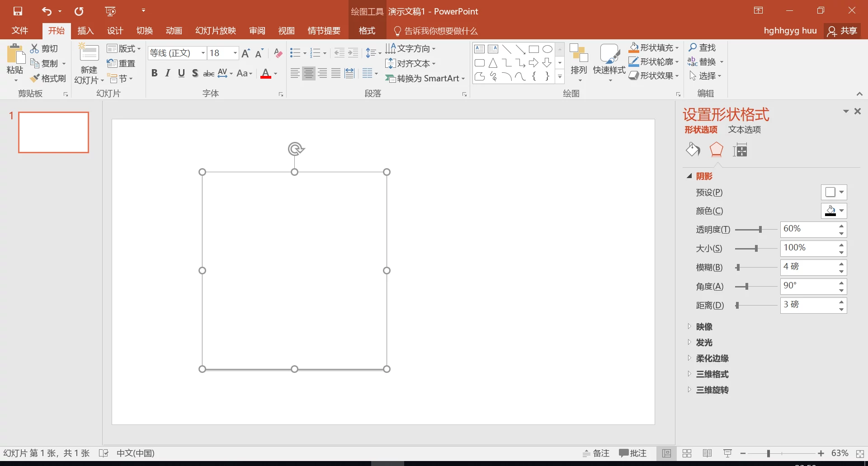Viewport: 868px width, 466px height.
Task: Open the Effects pentagon tab in format pane
Action: (717, 150)
